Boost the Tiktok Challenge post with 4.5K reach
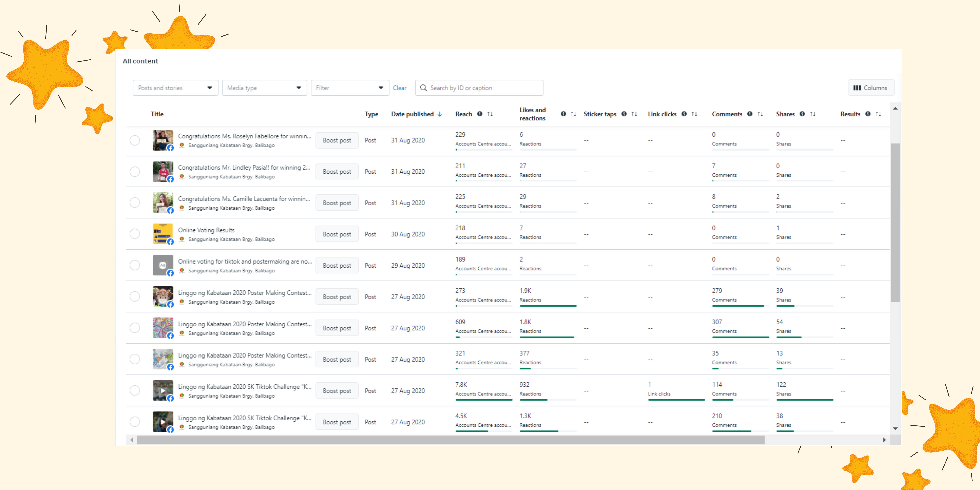980x490 pixels. (337, 422)
